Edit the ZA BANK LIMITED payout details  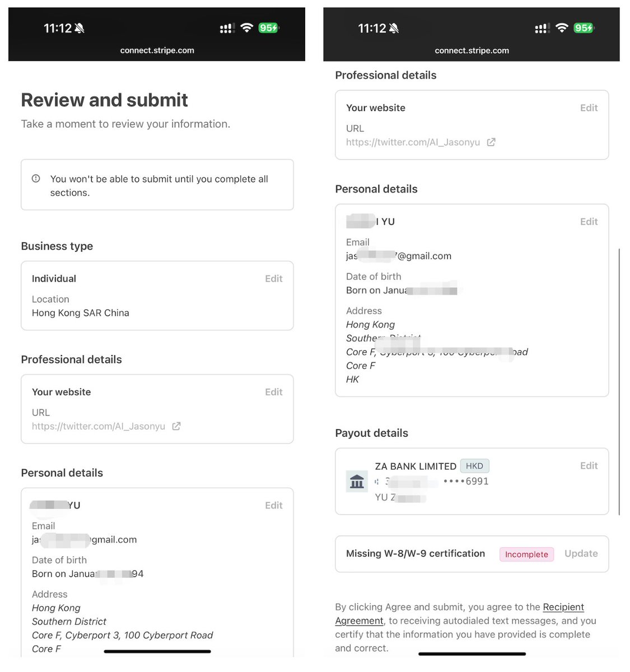coord(589,466)
